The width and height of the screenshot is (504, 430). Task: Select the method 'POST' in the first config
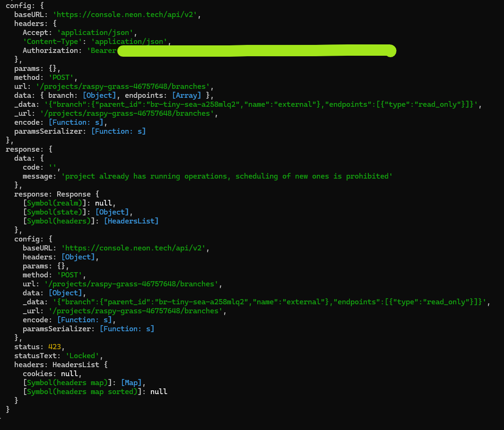(x=61, y=77)
